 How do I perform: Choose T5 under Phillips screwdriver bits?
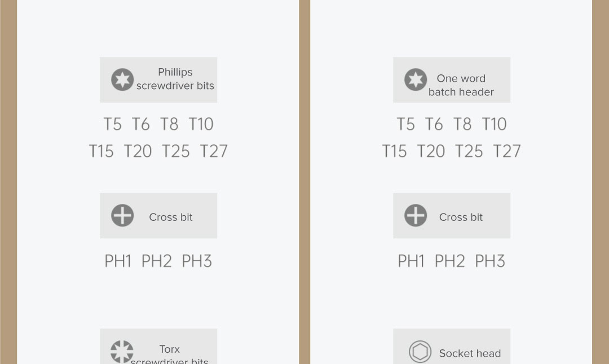pyautogui.click(x=112, y=124)
